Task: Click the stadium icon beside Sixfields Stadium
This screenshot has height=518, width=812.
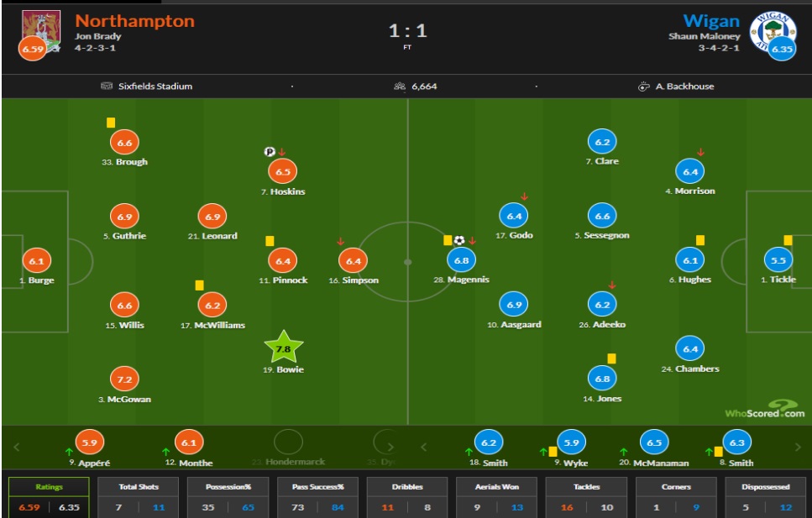Action: point(106,86)
